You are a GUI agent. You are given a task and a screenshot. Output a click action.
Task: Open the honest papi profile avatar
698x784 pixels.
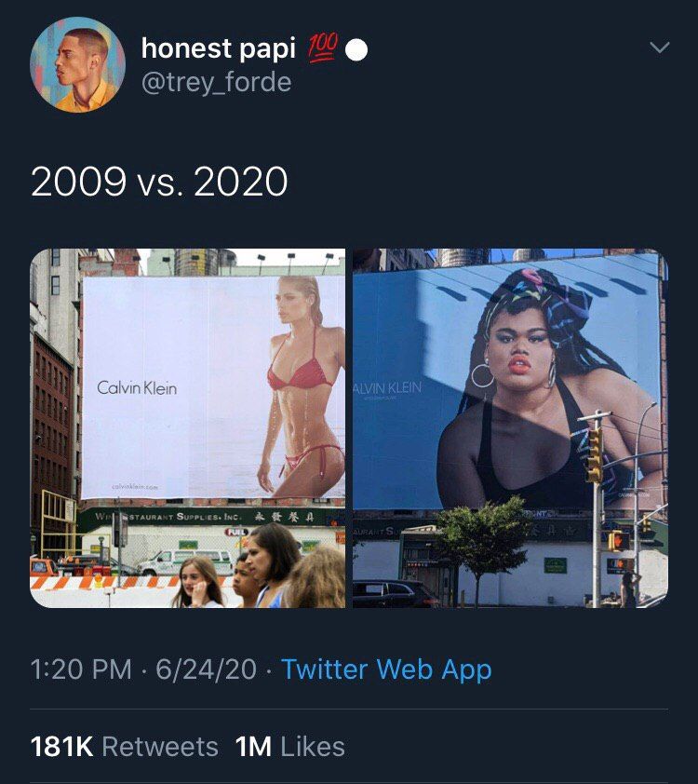(77, 64)
